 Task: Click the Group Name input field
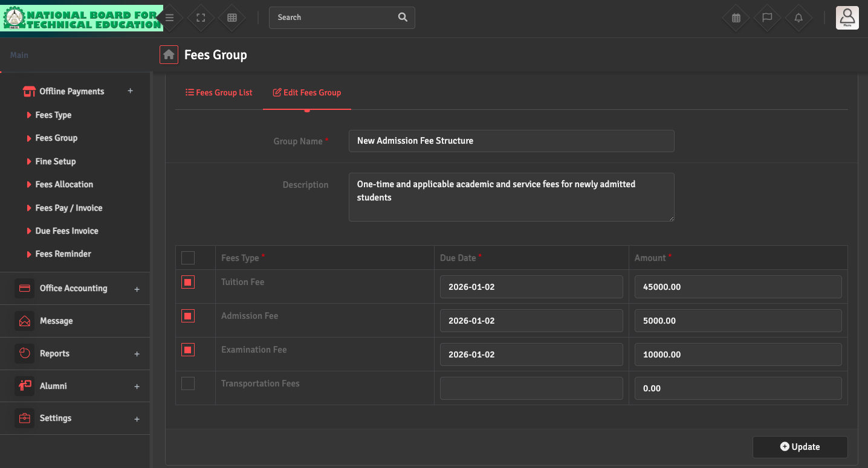pos(511,141)
